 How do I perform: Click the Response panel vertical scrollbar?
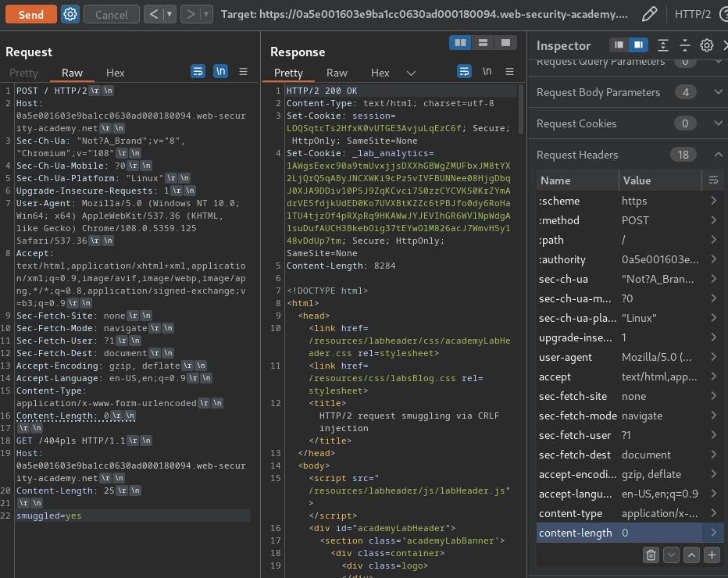click(521, 109)
